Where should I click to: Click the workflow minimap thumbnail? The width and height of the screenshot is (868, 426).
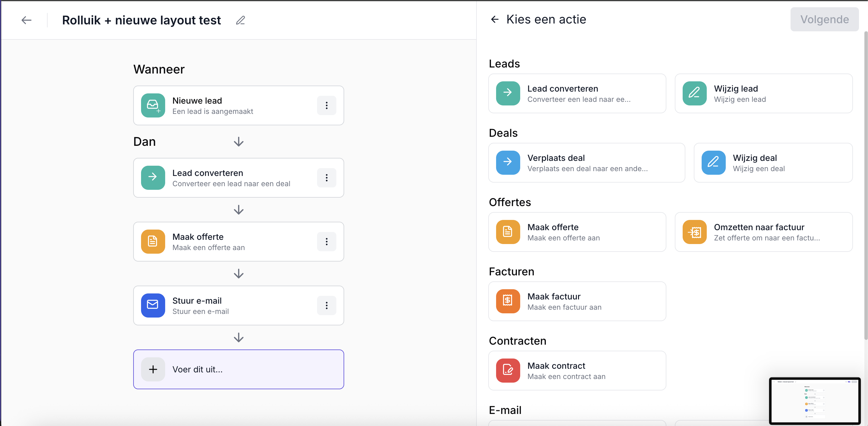(815, 401)
